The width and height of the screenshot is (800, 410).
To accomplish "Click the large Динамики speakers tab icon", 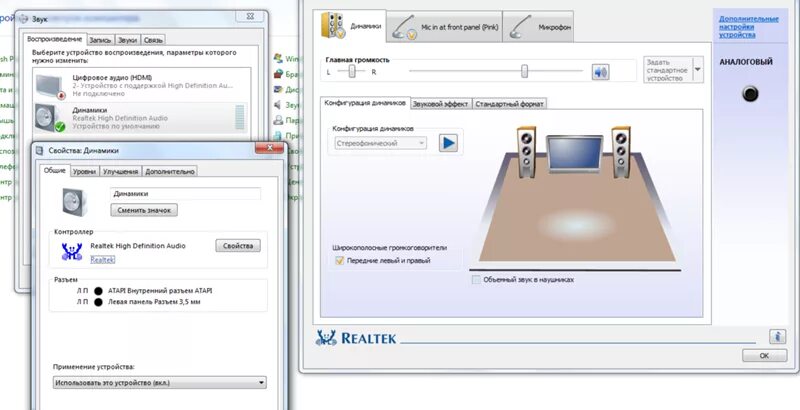I will 334,25.
